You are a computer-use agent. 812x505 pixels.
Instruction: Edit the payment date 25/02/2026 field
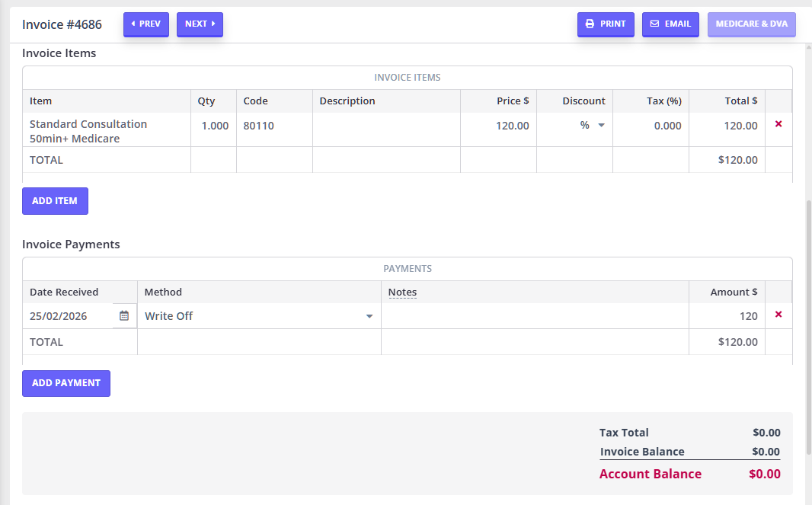(67, 316)
